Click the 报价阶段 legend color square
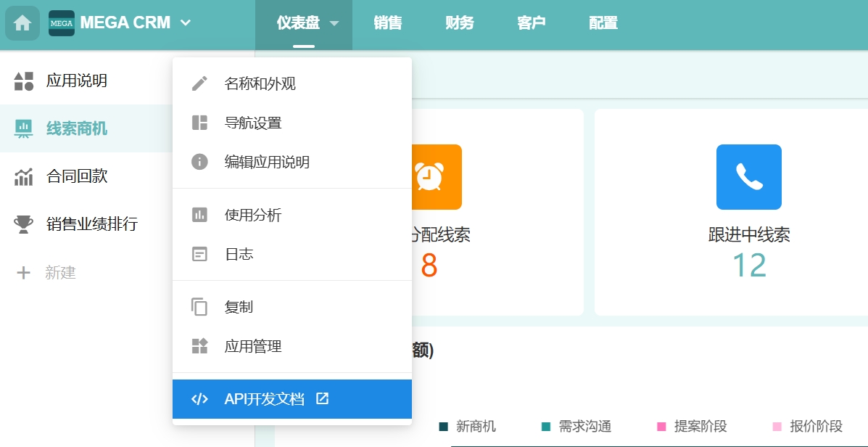The image size is (868, 447). click(x=777, y=427)
